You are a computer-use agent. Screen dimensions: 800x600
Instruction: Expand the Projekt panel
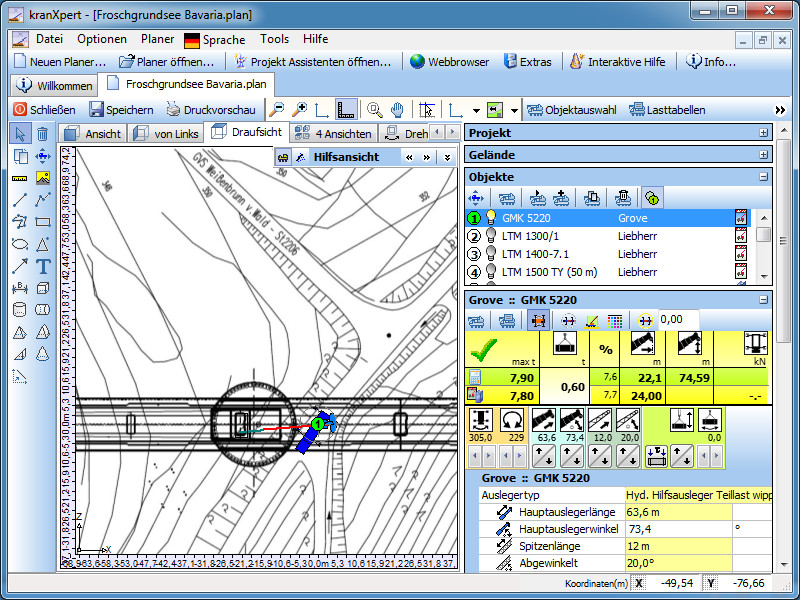coord(764,133)
